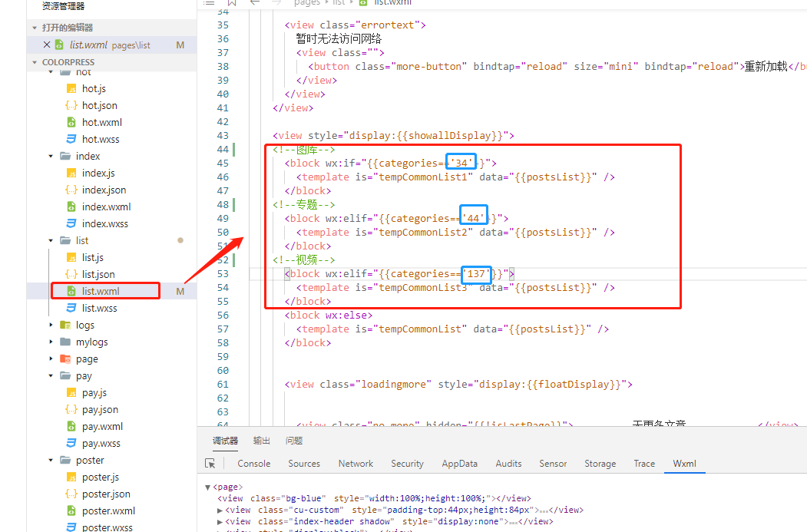Open the Security tab

[x=407, y=464]
